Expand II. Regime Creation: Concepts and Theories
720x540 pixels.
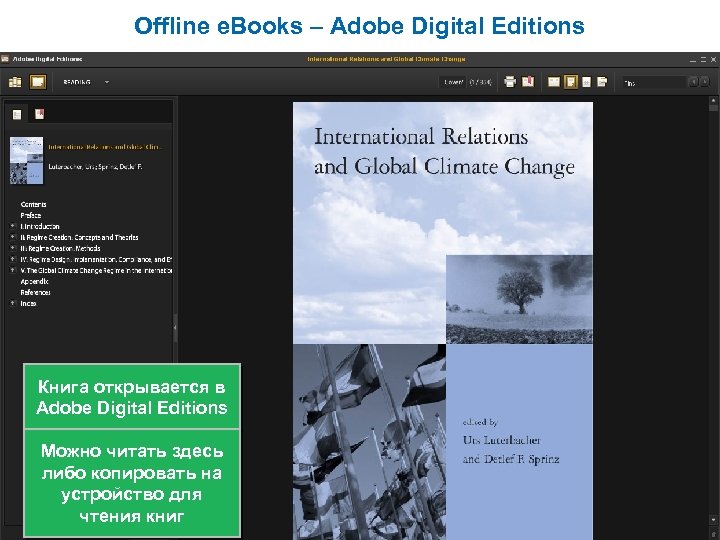(13, 237)
